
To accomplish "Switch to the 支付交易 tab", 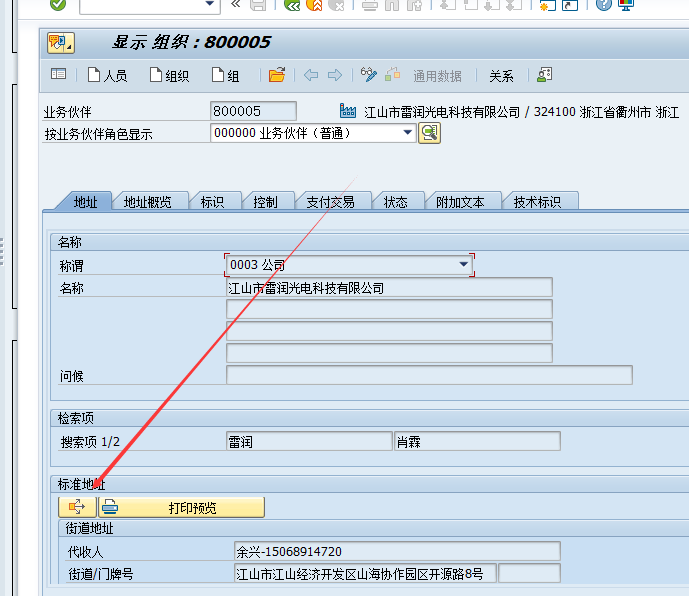I will (x=330, y=202).
